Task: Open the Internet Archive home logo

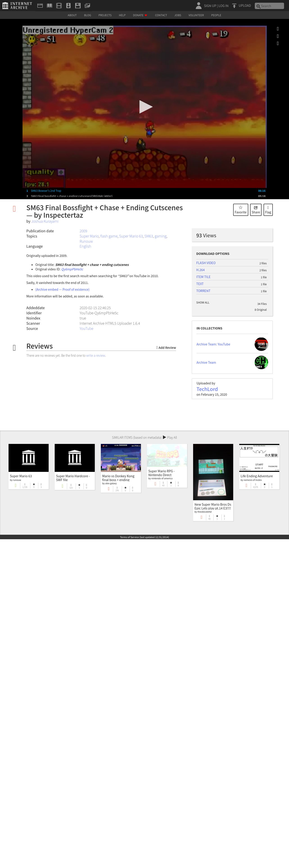Action: 17,5
